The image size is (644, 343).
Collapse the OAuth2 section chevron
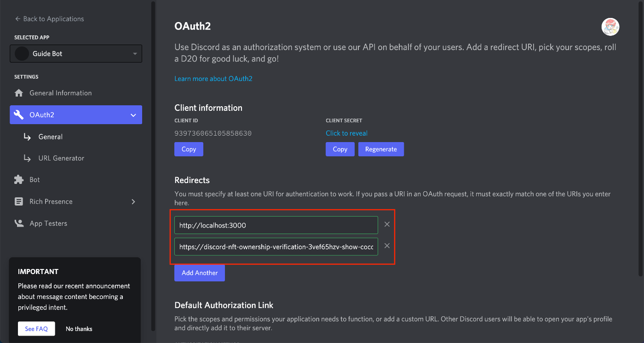pyautogui.click(x=133, y=115)
